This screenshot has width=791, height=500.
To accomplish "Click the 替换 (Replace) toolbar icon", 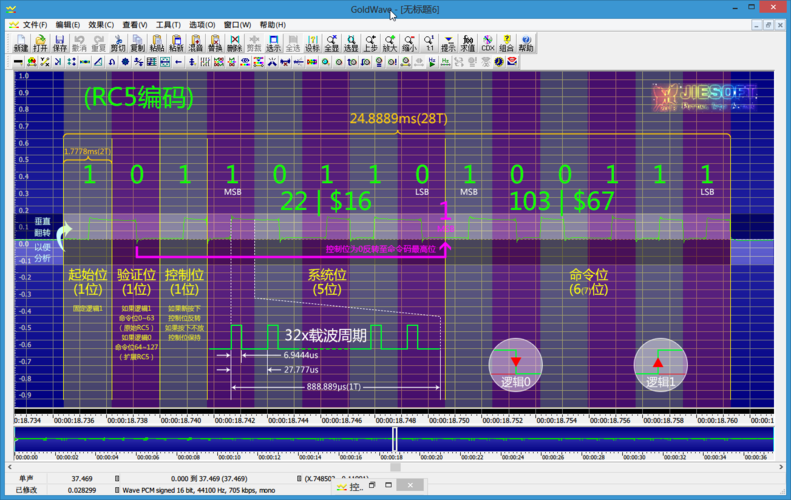I will (215, 43).
